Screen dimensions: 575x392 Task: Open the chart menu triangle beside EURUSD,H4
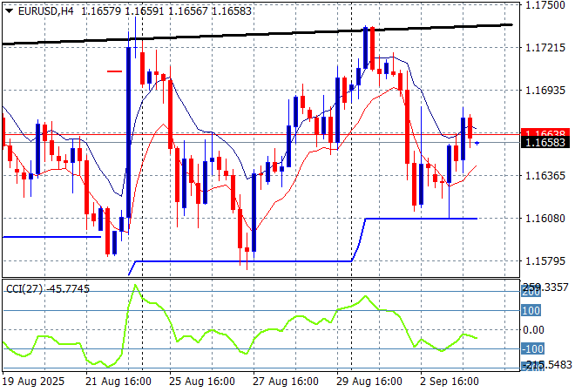tap(10, 11)
